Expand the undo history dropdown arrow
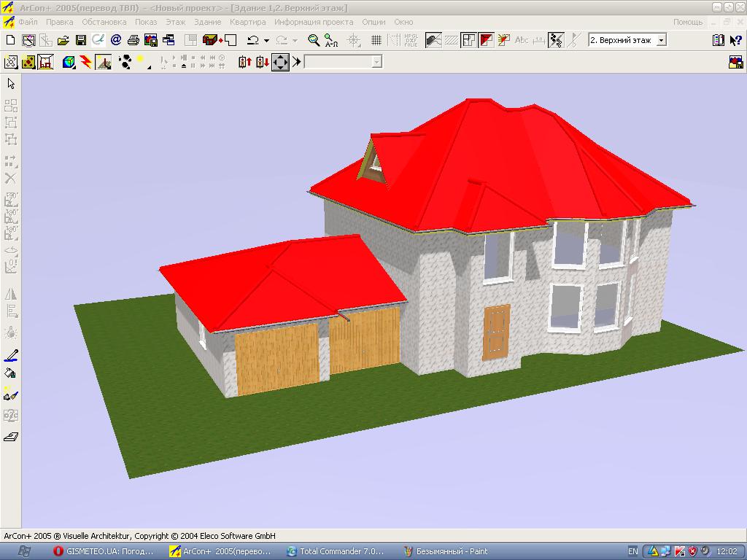The height and width of the screenshot is (560, 747). 266,41
